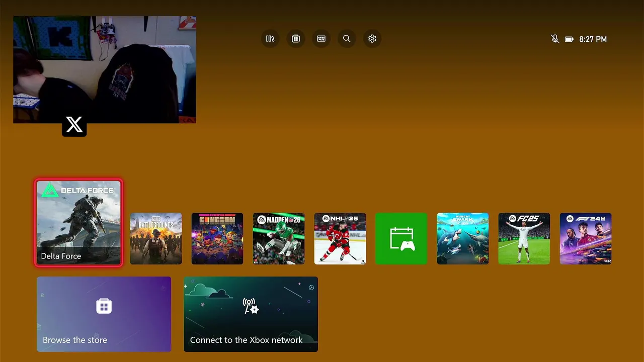Select the 8:27 PM clock
Screen dimensions: 644x362
click(x=593, y=39)
